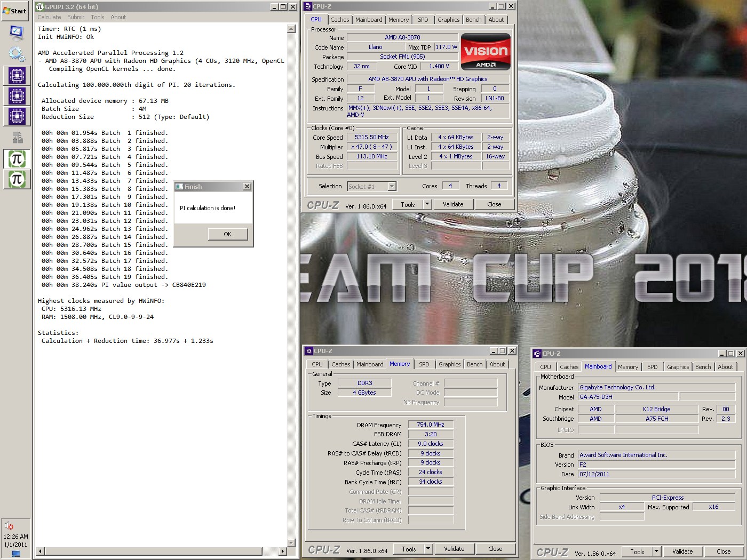Close the Finish dialog with X
This screenshot has width=747, height=560.
[247, 187]
